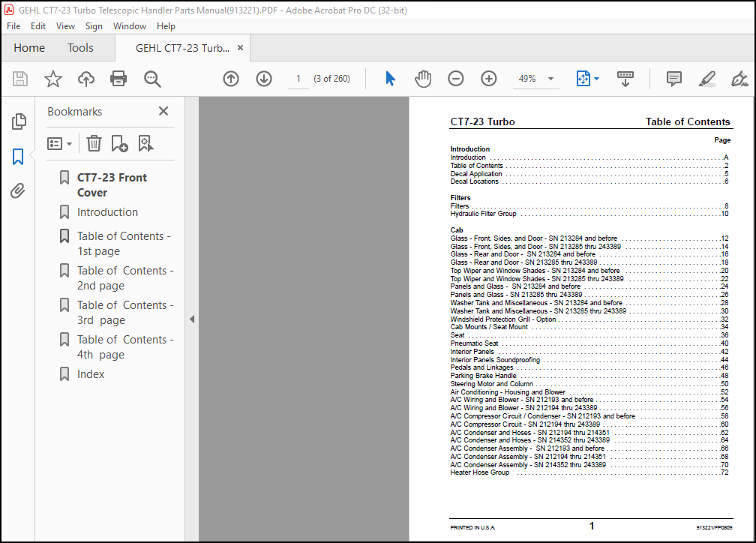Find the current bookmark

[x=145, y=143]
